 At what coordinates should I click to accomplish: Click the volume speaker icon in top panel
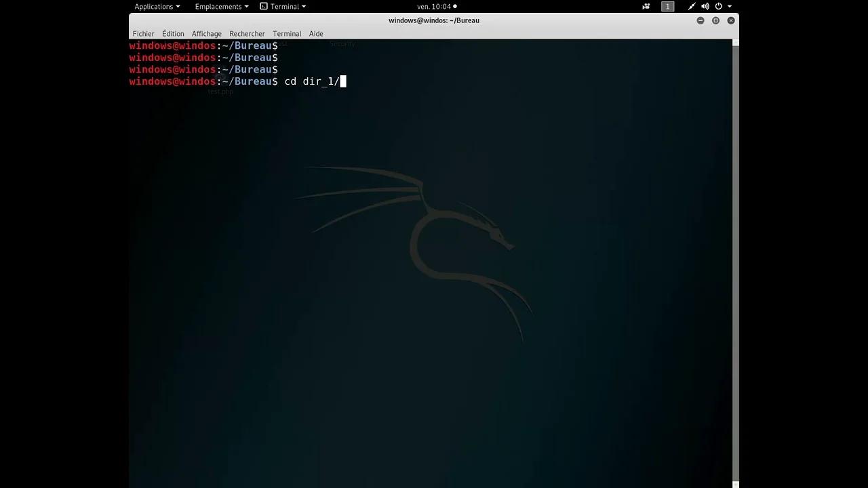[x=705, y=6]
